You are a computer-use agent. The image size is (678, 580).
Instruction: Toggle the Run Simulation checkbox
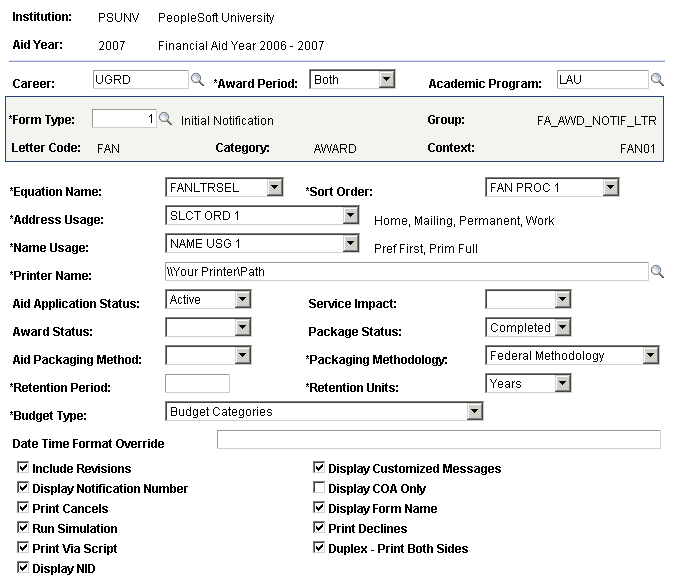click(22, 527)
